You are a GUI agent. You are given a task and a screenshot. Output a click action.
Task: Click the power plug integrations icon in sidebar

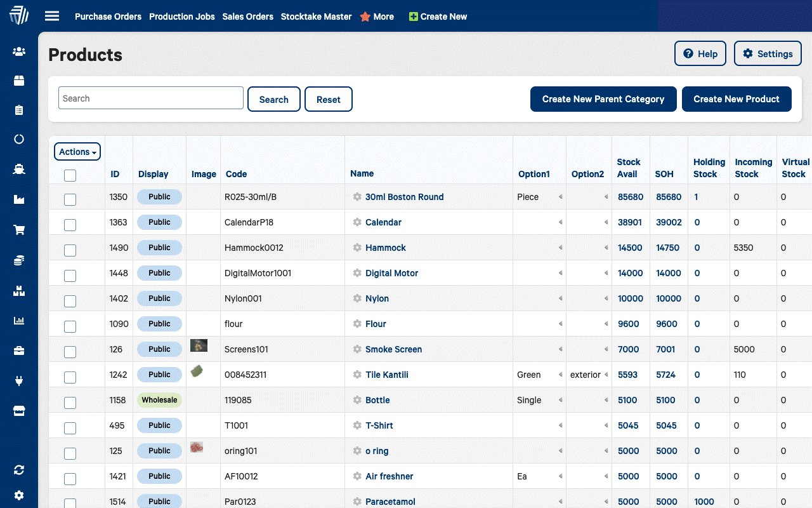tap(18, 380)
